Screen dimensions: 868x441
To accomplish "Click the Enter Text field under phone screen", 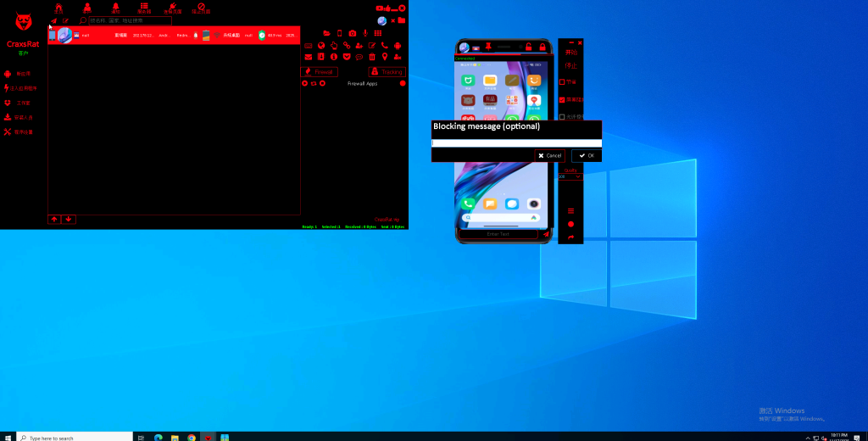I will [x=498, y=234].
